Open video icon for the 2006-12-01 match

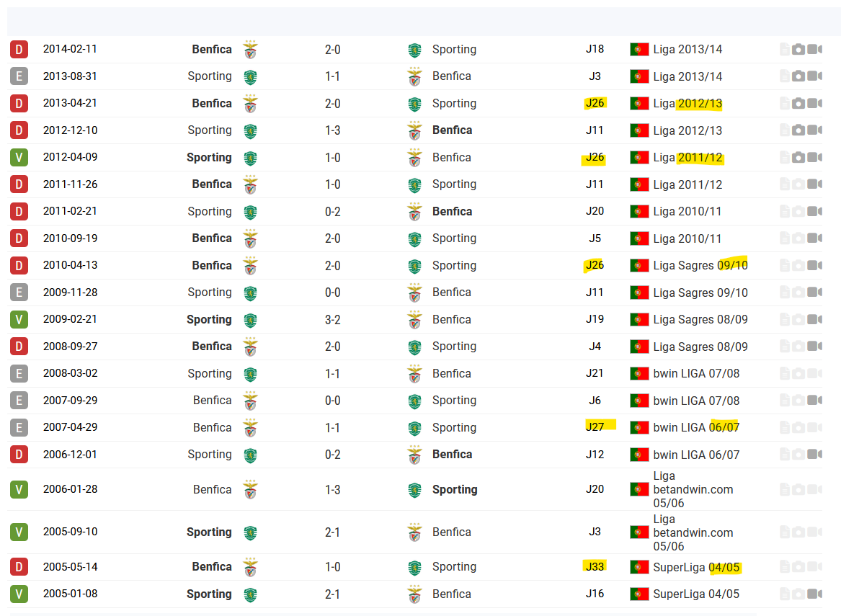(815, 454)
